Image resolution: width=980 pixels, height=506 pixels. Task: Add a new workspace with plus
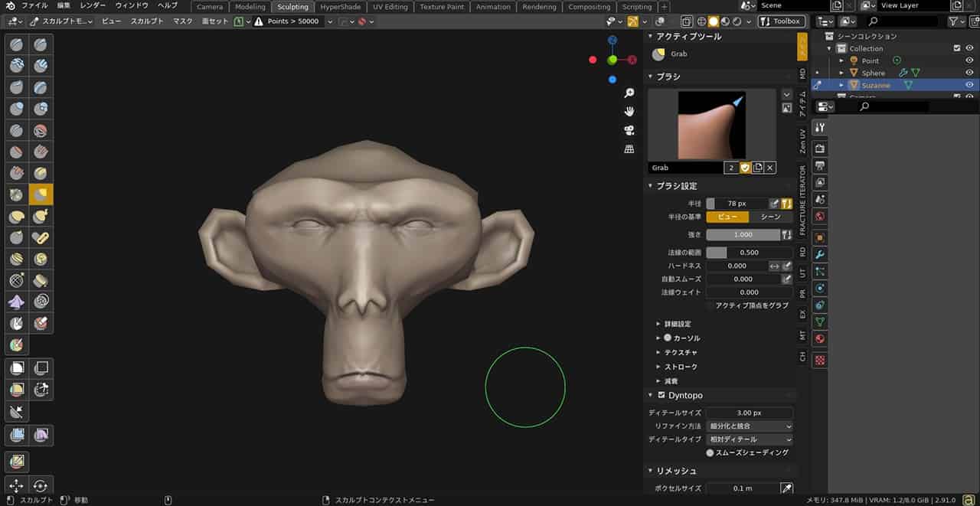(665, 7)
